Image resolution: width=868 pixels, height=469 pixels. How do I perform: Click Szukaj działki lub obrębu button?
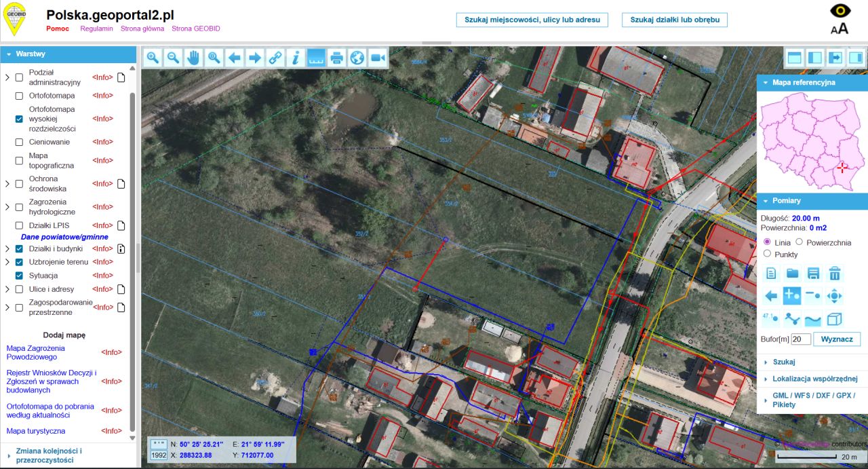point(675,20)
